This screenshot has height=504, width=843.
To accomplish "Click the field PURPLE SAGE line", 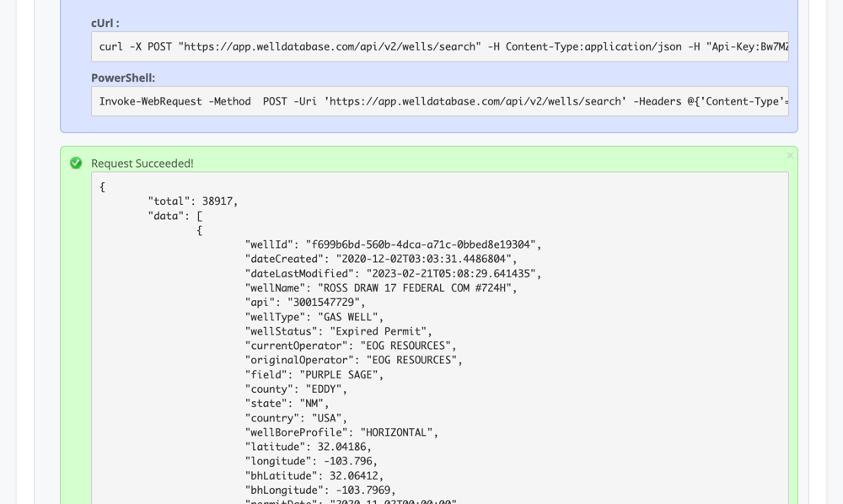I will pos(314,375).
